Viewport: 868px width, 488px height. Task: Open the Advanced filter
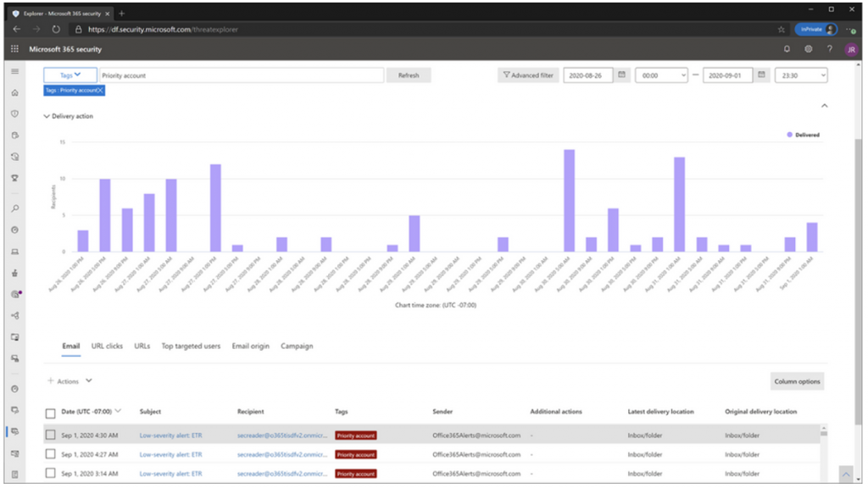coord(528,75)
